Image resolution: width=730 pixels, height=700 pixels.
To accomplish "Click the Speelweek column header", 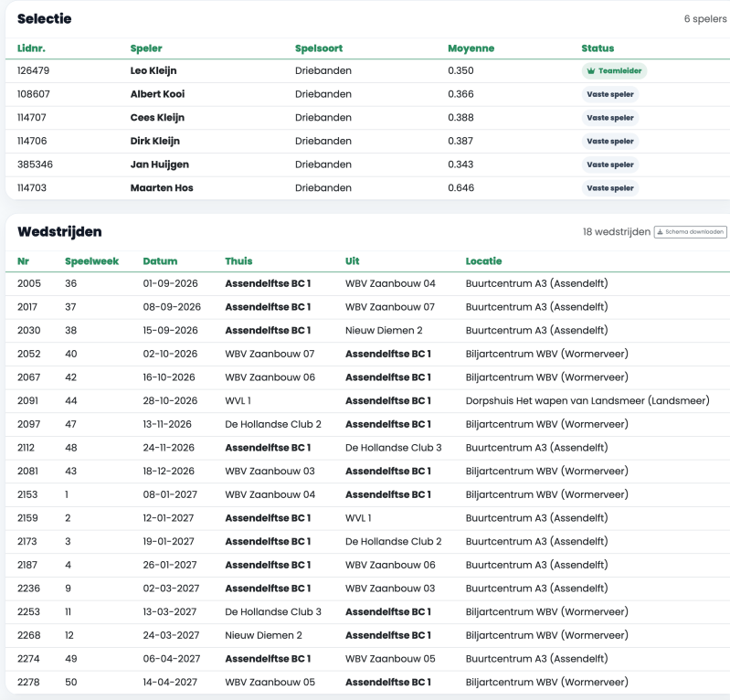I will 91,261.
